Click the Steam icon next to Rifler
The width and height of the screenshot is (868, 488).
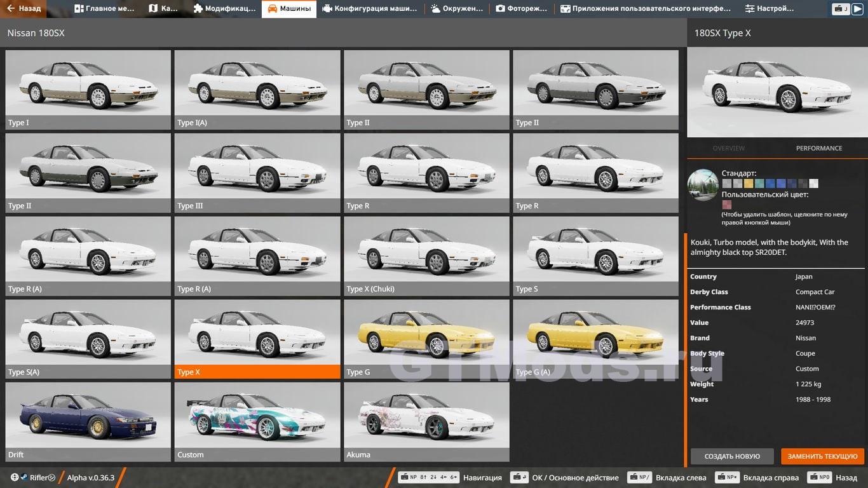(24, 478)
